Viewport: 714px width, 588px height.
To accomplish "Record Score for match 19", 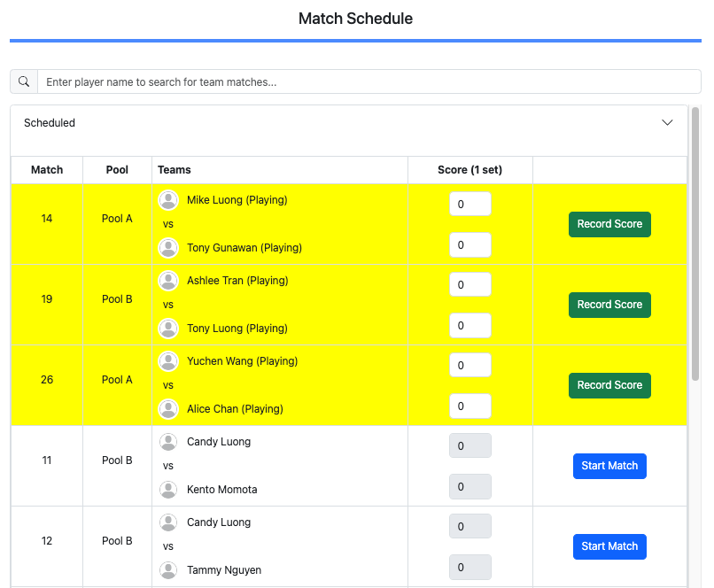I will 609,305.
